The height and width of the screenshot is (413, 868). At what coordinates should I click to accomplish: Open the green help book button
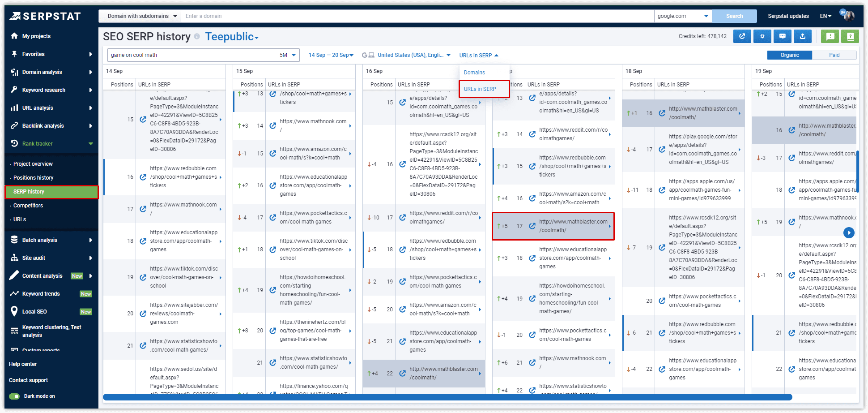point(850,36)
